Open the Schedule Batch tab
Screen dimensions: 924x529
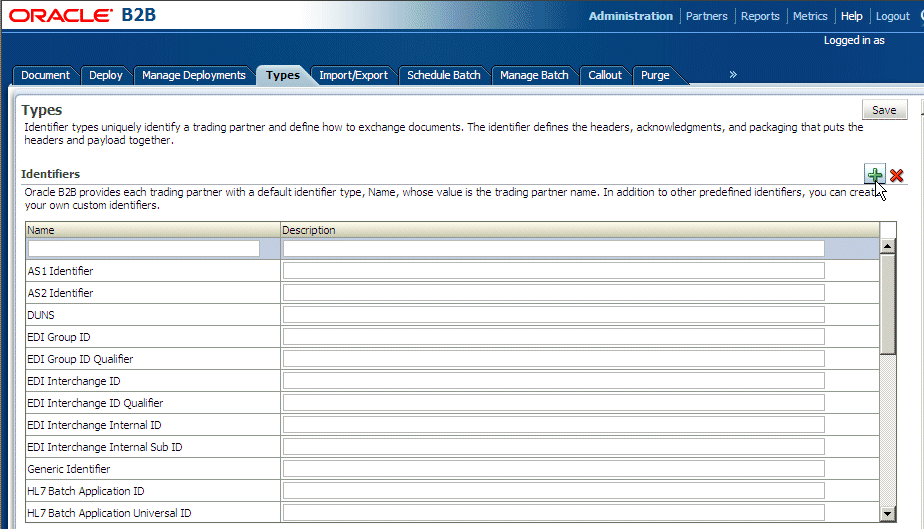coord(444,75)
